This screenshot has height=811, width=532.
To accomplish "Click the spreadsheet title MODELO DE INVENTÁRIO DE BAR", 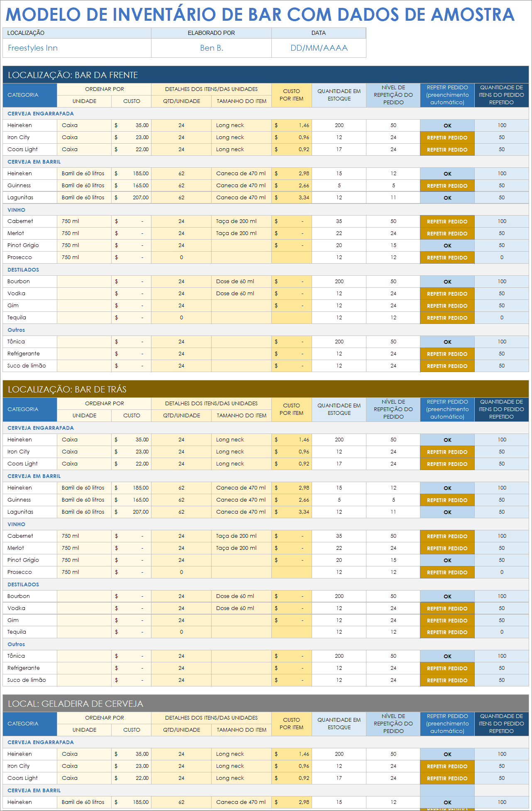I will 260,14.
